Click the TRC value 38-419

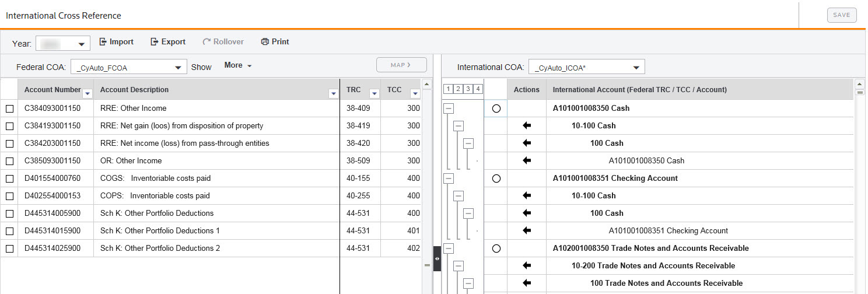click(x=359, y=126)
